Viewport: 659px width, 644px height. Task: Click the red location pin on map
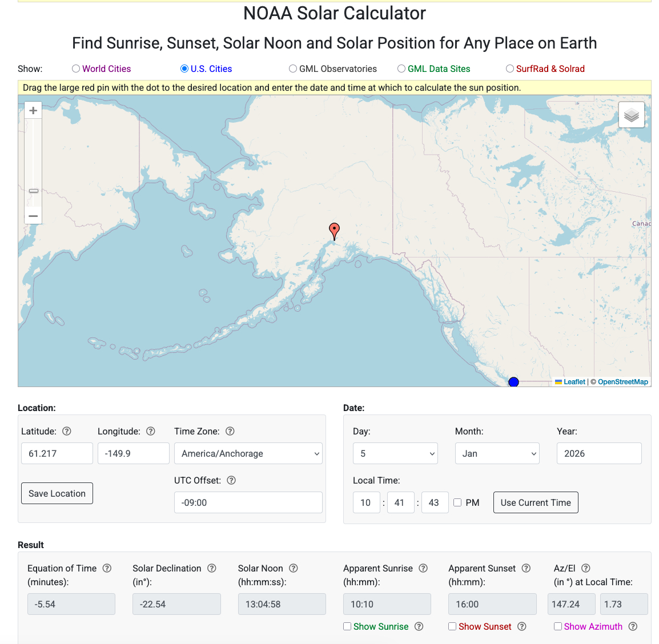tap(335, 231)
